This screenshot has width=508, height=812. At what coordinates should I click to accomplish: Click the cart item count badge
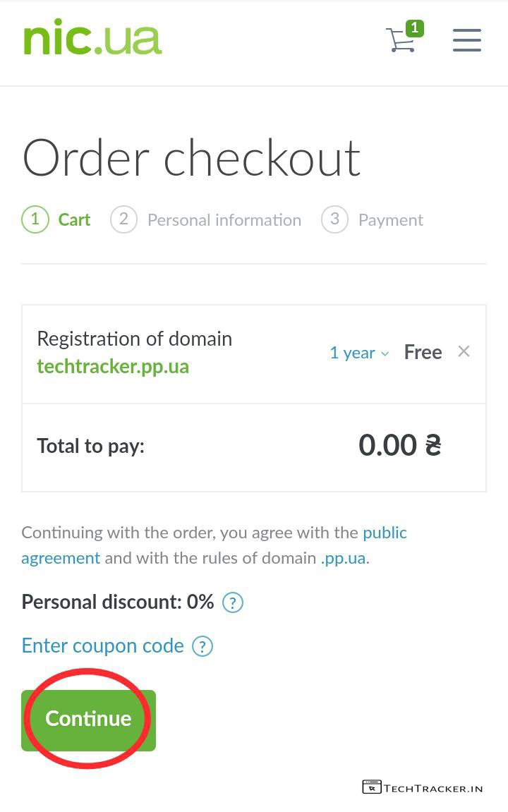coord(415,28)
